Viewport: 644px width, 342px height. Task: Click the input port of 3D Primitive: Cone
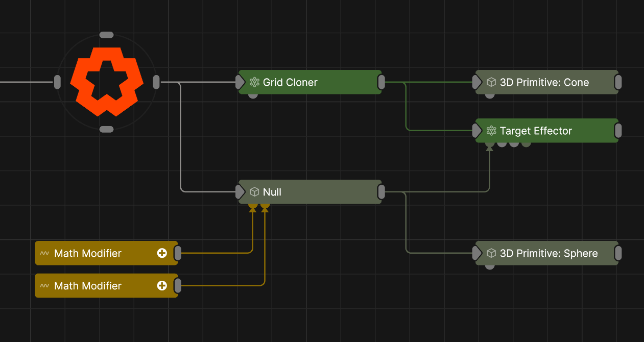pyautogui.click(x=476, y=82)
